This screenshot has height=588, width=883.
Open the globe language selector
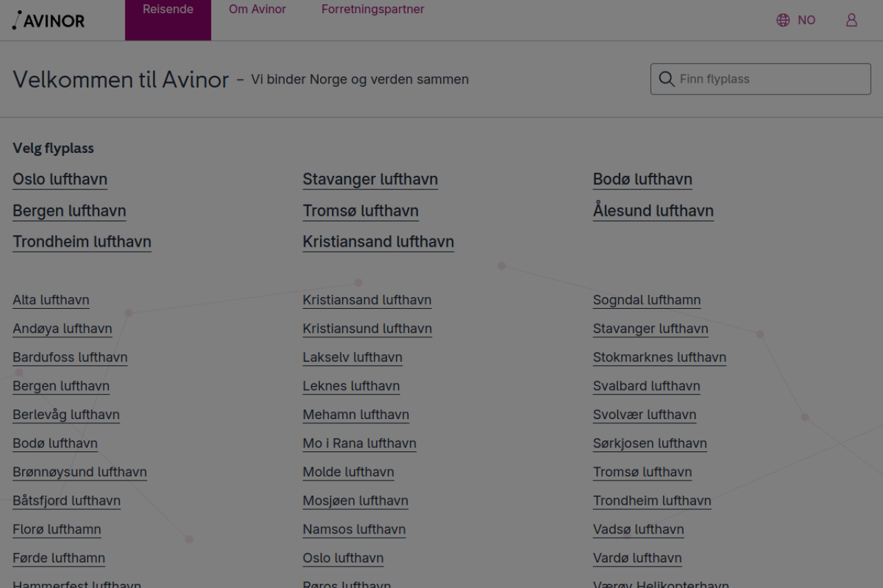coord(783,20)
